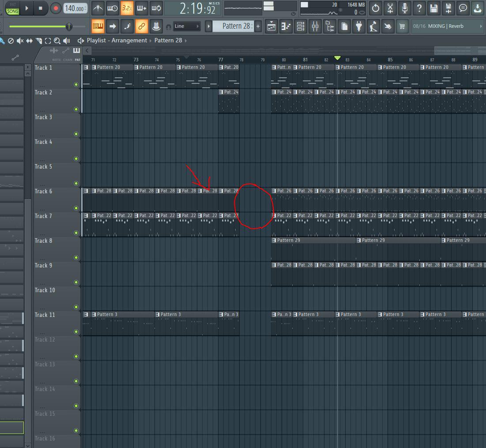Open the Plugin picker icon
This screenshot has width=486, height=448.
359,26
